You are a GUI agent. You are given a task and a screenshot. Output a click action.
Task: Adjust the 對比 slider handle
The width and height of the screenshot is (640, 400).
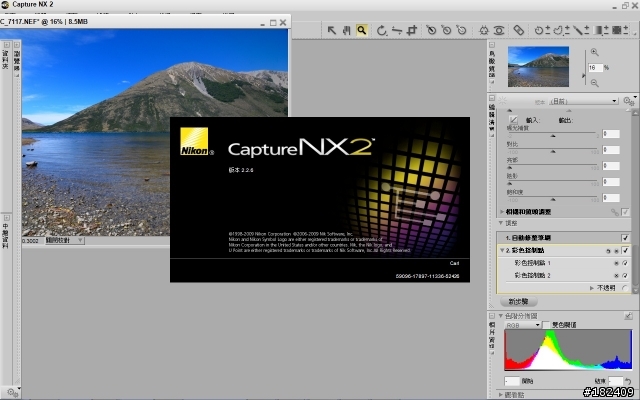pos(553,151)
